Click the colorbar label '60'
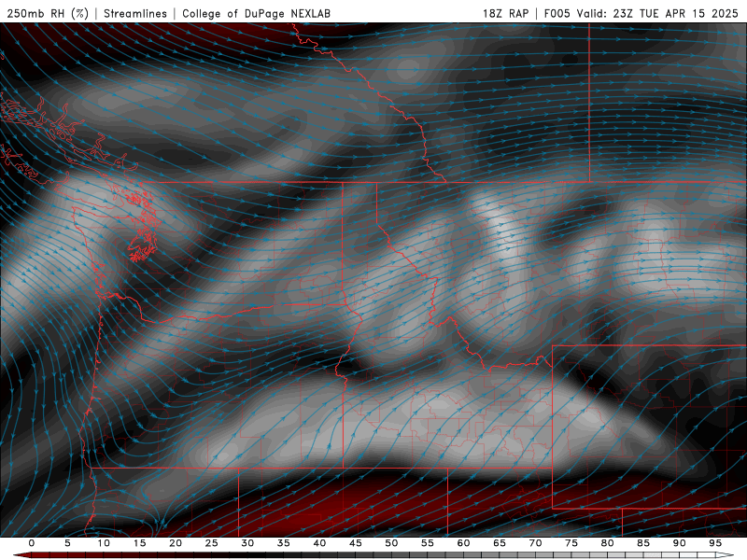 click(x=463, y=543)
